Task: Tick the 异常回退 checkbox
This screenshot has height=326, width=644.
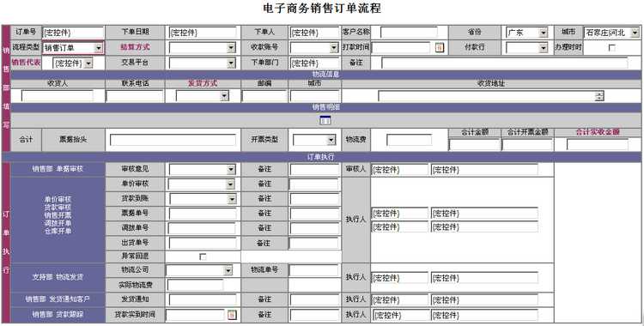Action: (203, 257)
